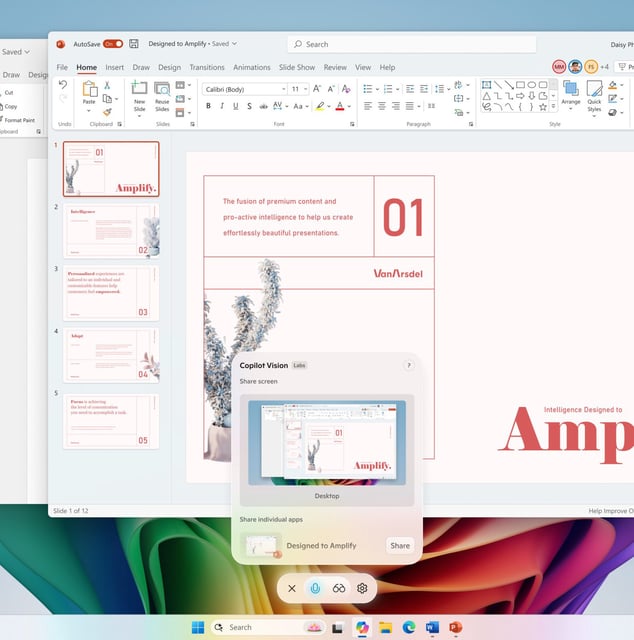This screenshot has width=634, height=640.
Task: Click the Copilot Vision glasses icon
Action: click(339, 588)
